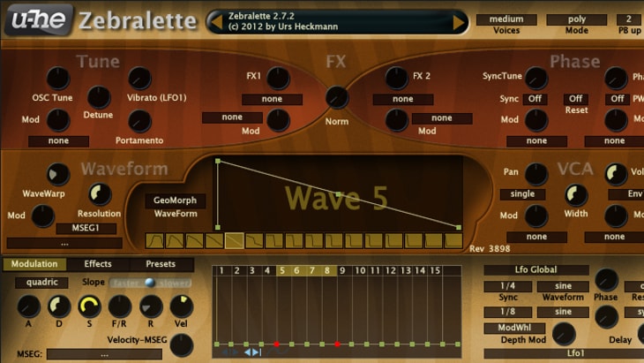Click the dim MSEG arrows icon
The height and width of the screenshot is (363, 644).
pyautogui.click(x=230, y=352)
